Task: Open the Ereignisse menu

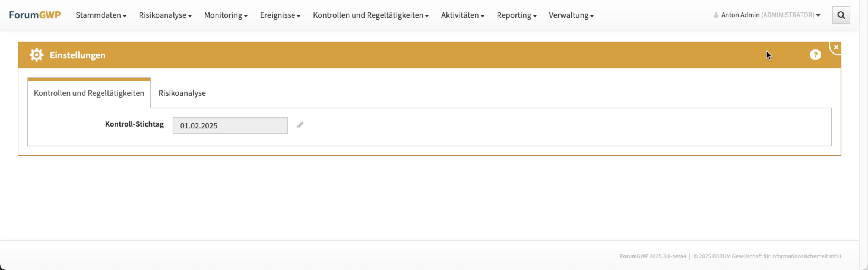Action: (280, 15)
